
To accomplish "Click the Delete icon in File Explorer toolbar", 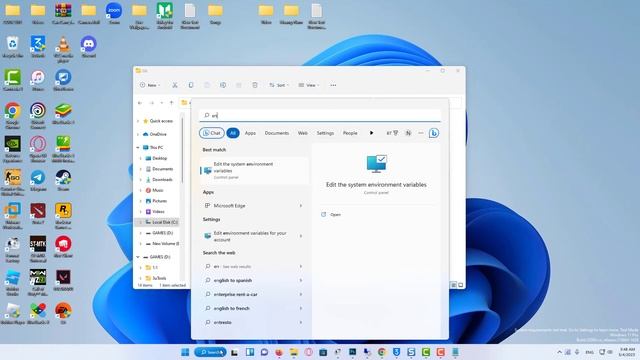I will pyautogui.click(x=255, y=85).
